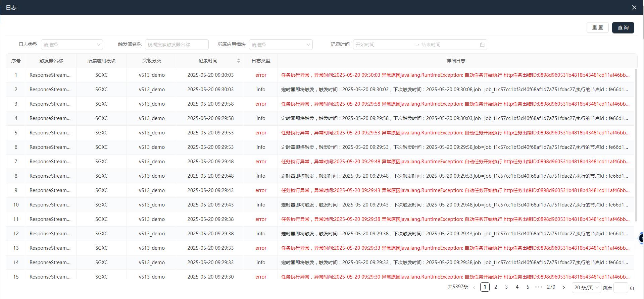Go to page 2

tap(496, 287)
